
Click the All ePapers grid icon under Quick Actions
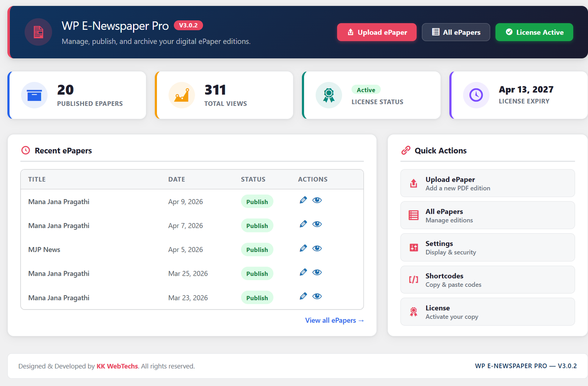413,215
